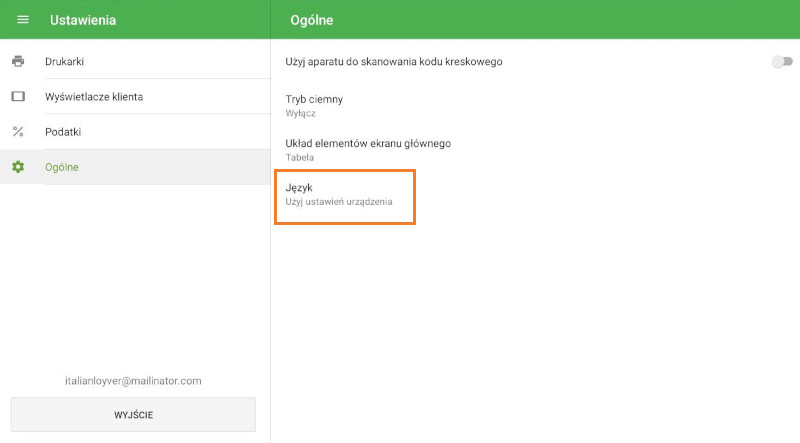This screenshot has width=800, height=443.
Task: Click the Ustawienia title in header
Action: 83,20
